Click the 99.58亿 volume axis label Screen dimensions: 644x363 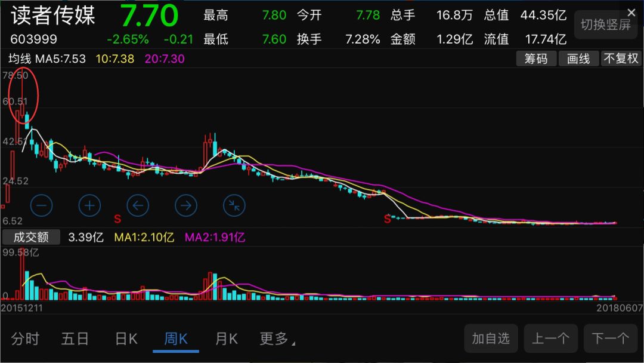pyautogui.click(x=20, y=253)
